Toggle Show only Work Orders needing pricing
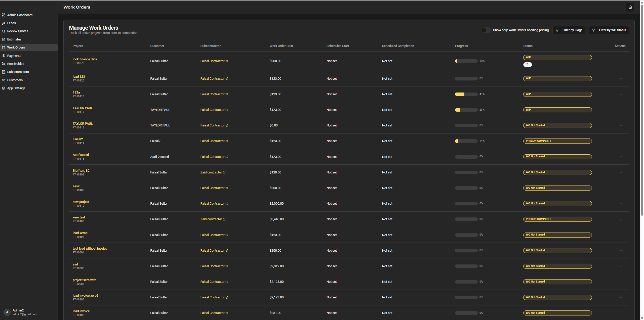 (486, 30)
